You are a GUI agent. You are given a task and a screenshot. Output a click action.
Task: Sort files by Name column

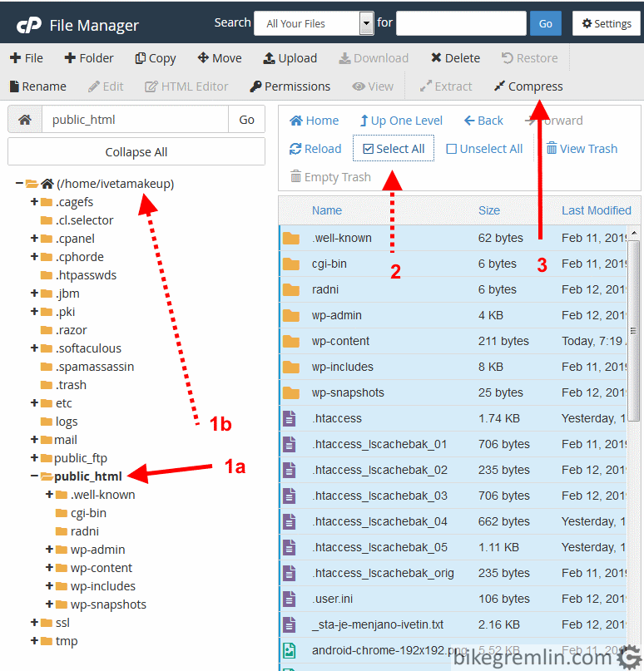[327, 210]
